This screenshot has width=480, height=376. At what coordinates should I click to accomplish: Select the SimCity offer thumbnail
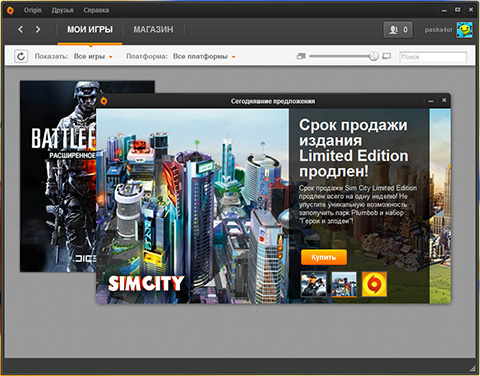344,284
